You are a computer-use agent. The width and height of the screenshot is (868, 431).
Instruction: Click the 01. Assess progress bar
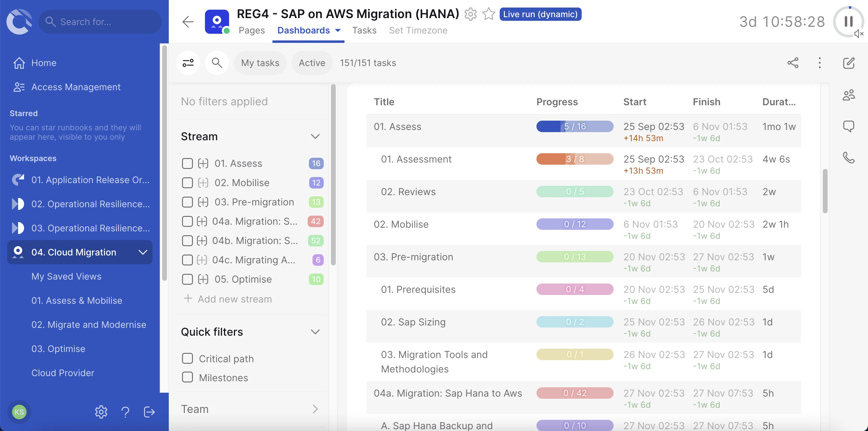pos(574,126)
